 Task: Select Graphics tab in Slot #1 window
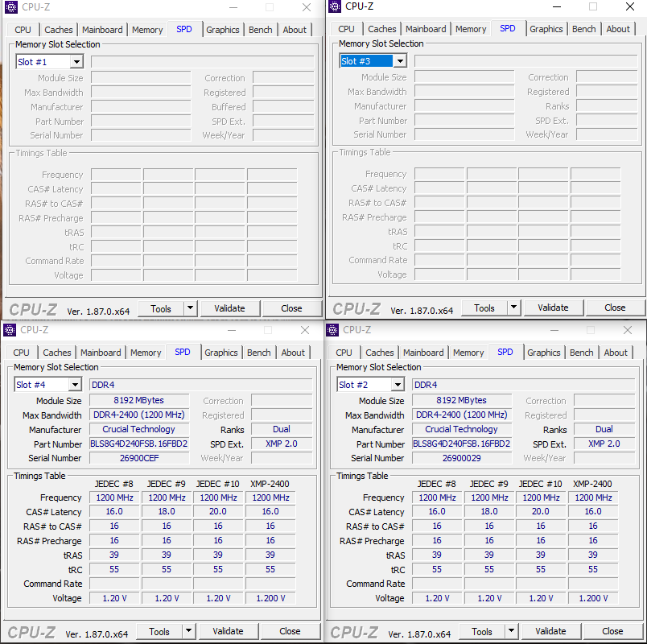click(223, 30)
